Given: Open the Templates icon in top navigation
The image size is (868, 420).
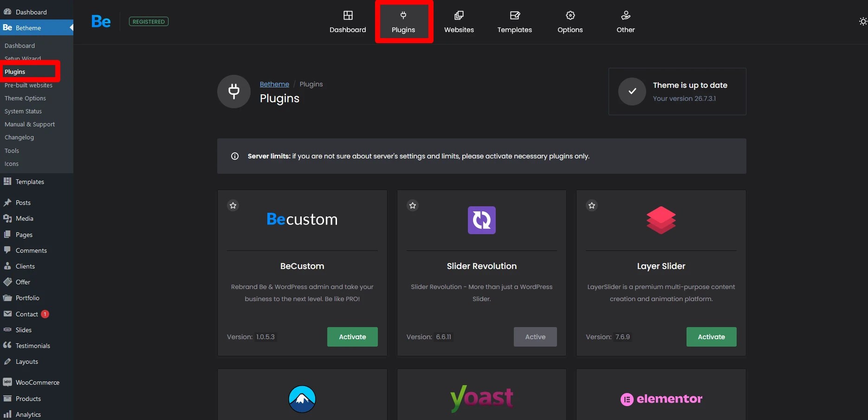Looking at the screenshot, I should (x=515, y=15).
